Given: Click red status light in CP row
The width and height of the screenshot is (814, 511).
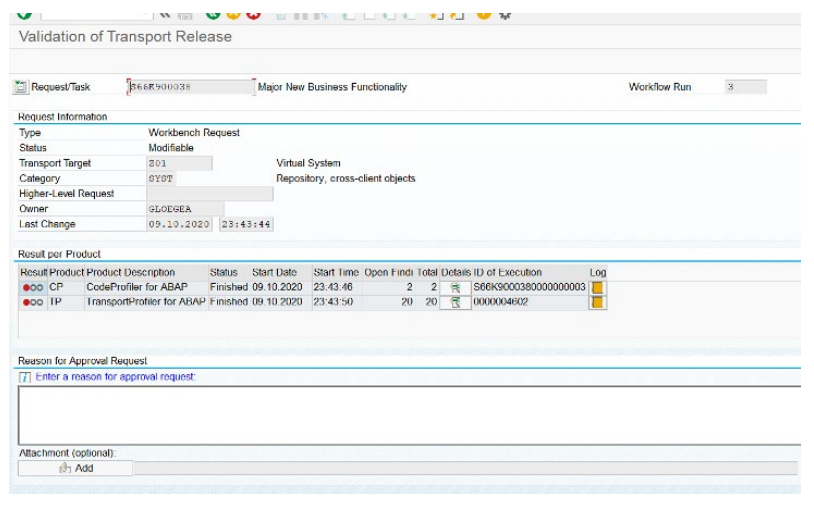Looking at the screenshot, I should coord(26,288).
